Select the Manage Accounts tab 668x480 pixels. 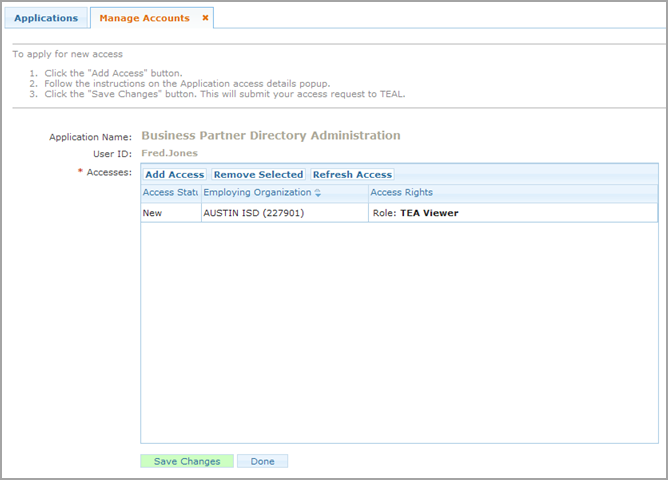pyautogui.click(x=144, y=18)
